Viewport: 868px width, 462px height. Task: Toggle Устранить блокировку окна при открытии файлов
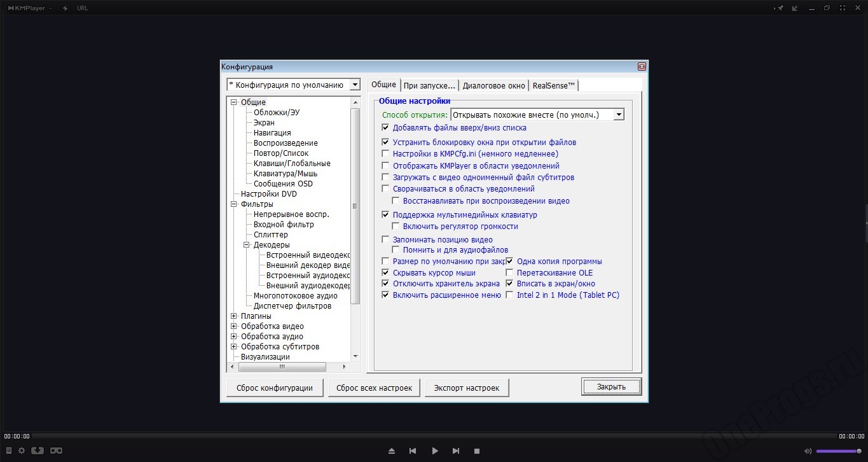pos(385,143)
